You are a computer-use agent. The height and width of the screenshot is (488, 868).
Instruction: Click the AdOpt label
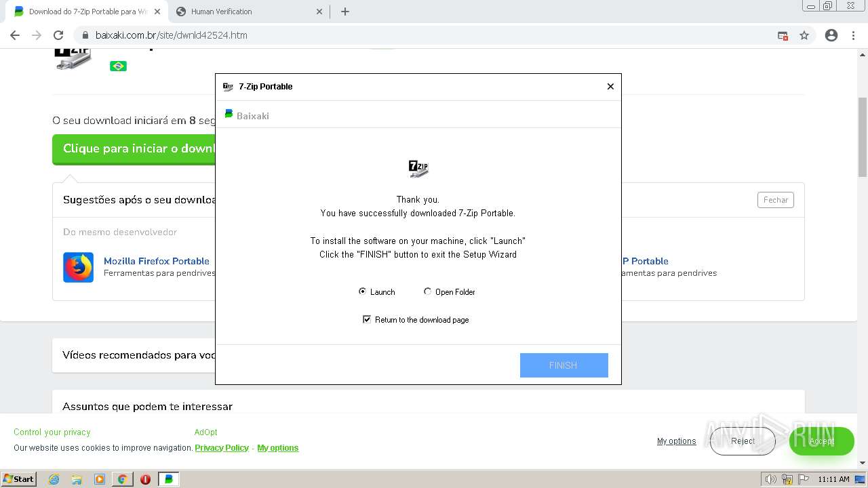tap(205, 432)
